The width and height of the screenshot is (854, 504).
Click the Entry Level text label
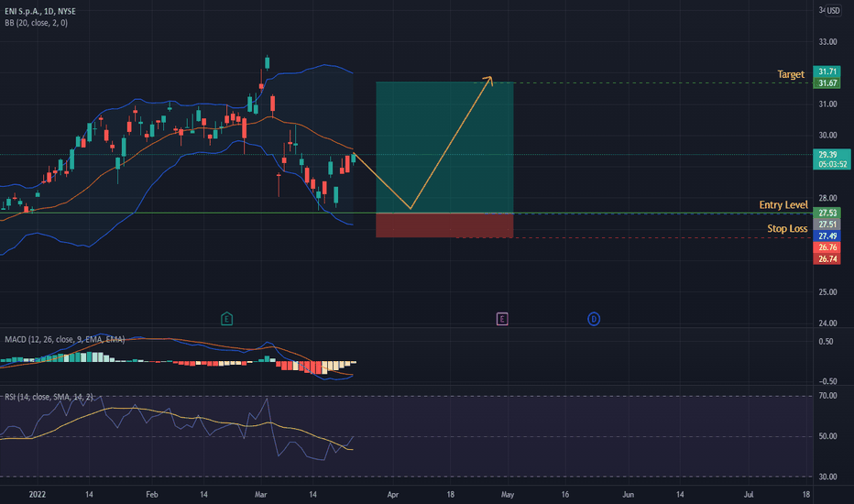point(783,205)
